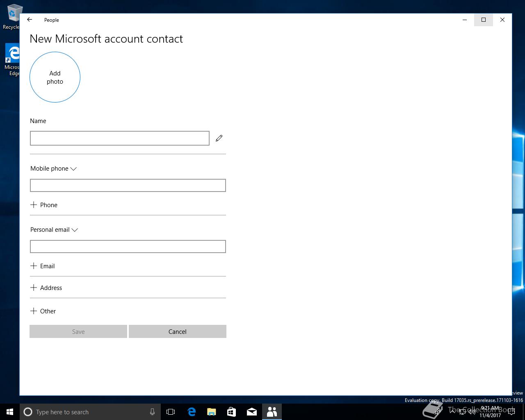The image size is (525, 420).
Task: Edit name details with the pencil icon
Action: pos(219,138)
